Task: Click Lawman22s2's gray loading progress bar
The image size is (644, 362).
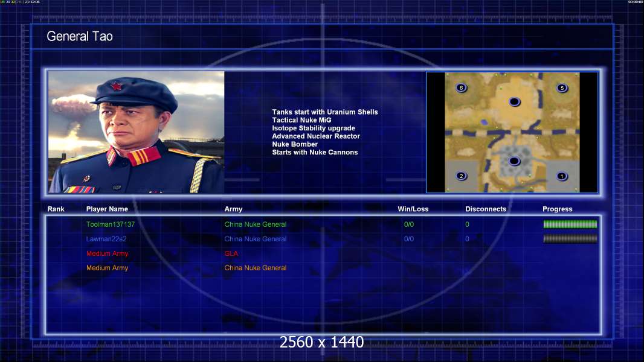Action: click(570, 239)
